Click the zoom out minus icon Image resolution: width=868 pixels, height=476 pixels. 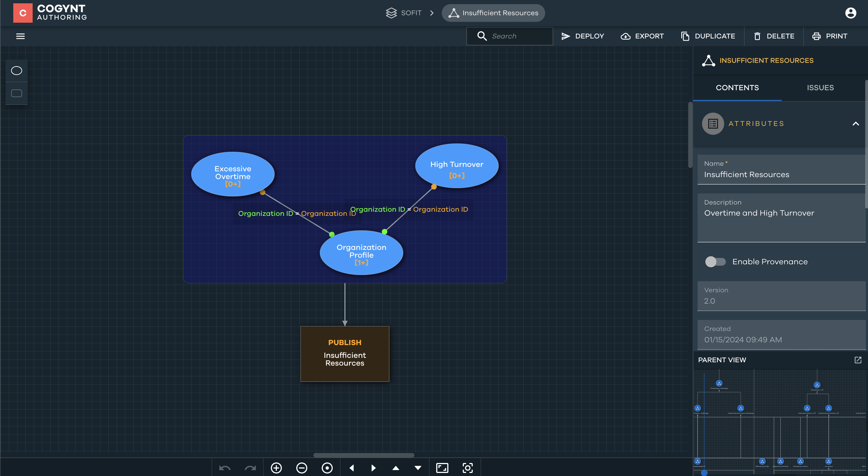(x=302, y=468)
